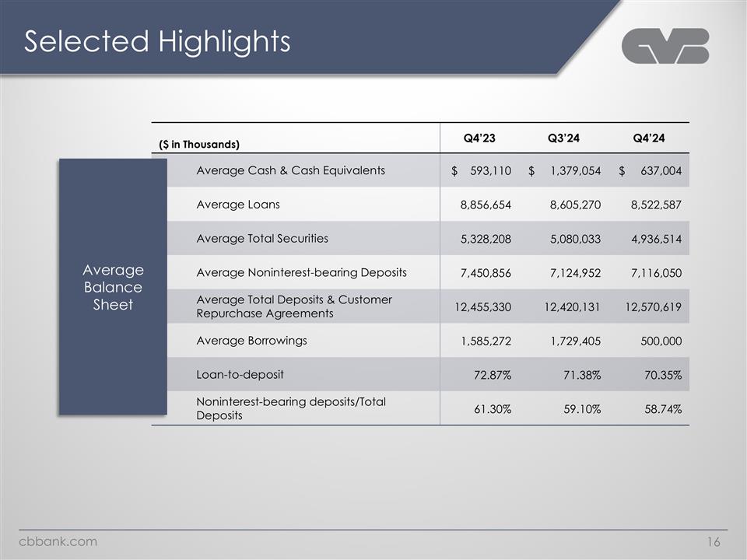The image size is (747, 560).
Task: Click the Average Balance Sheet side panel
Action: pyautogui.click(x=114, y=287)
